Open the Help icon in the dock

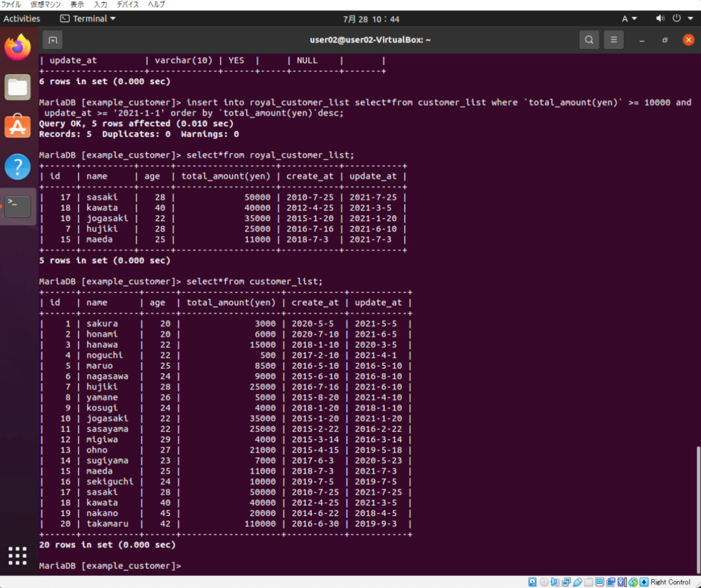(x=18, y=167)
